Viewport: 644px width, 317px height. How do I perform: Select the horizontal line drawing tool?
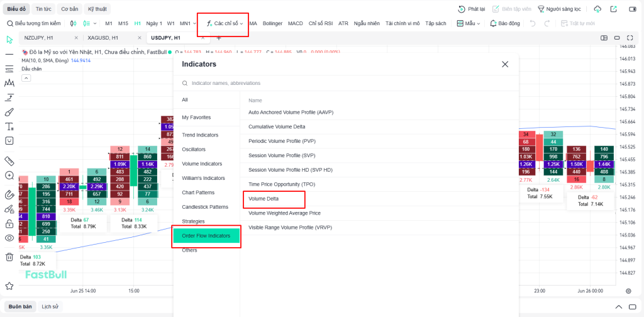tap(9, 54)
